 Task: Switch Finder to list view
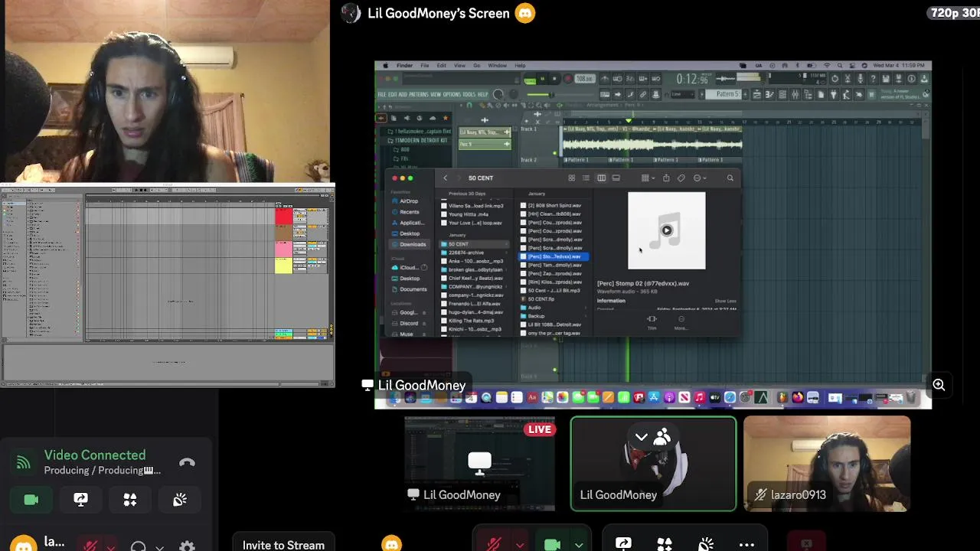click(x=586, y=178)
